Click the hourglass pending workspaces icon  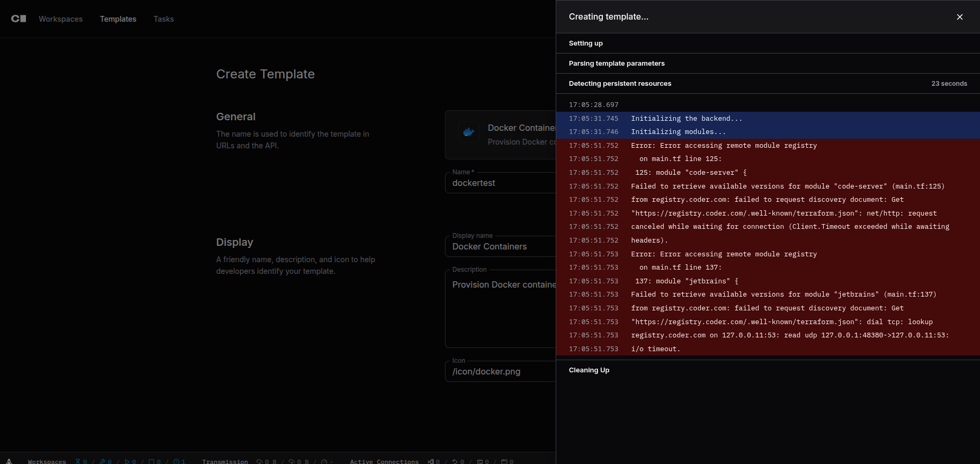pyautogui.click(x=78, y=461)
